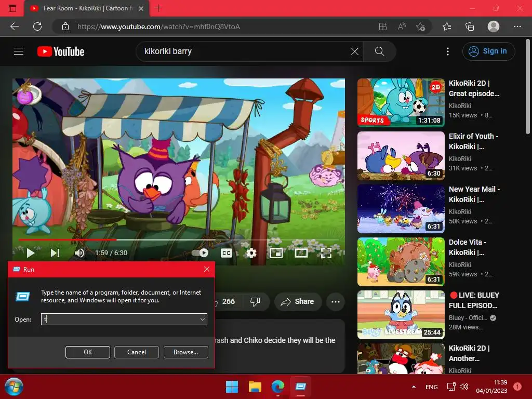Viewport: 532px width, 399px height.
Task: Toggle closed captions CC
Action: coord(227,253)
